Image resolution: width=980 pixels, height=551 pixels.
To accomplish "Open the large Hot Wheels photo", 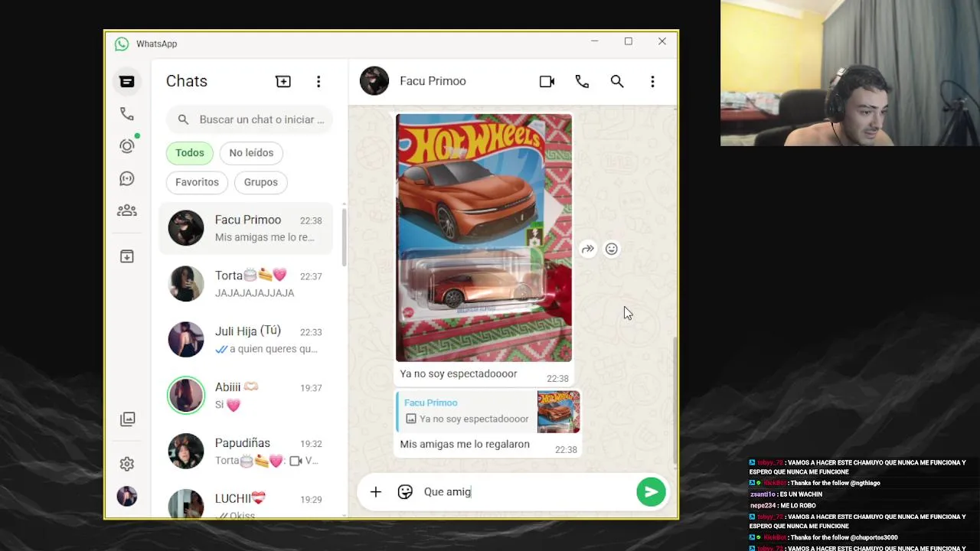I will pos(484,238).
